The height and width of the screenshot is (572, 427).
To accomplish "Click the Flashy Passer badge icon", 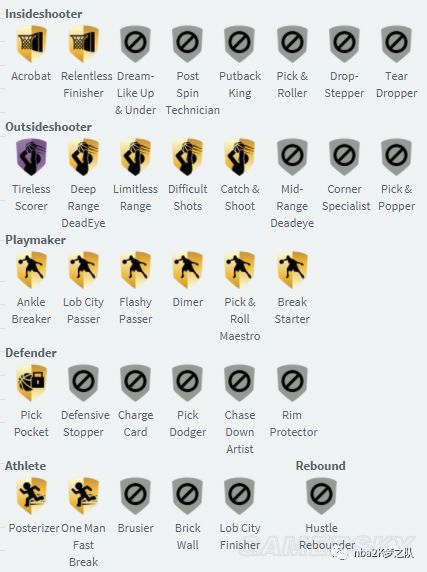I will click(x=136, y=270).
